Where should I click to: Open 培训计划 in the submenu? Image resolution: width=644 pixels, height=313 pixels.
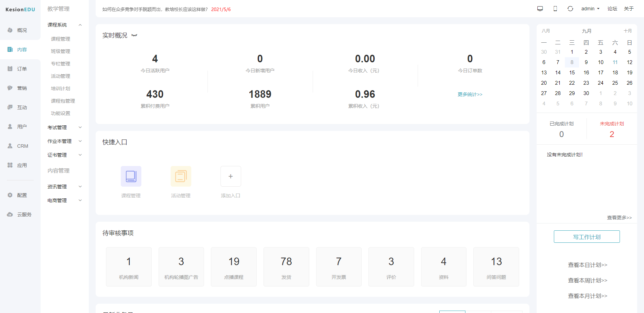point(61,88)
